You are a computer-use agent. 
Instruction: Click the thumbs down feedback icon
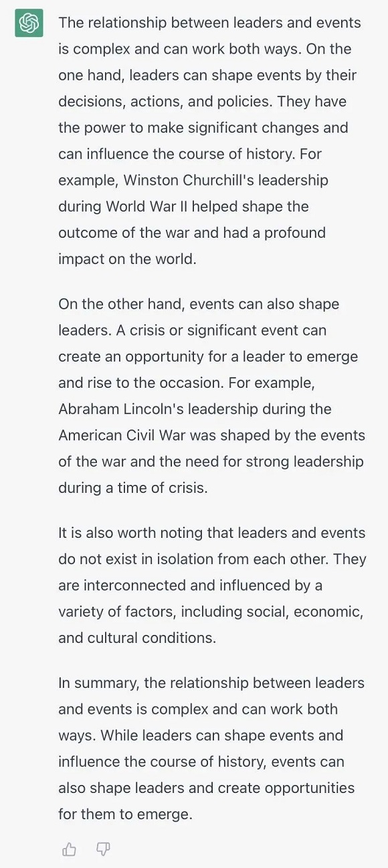[103, 850]
